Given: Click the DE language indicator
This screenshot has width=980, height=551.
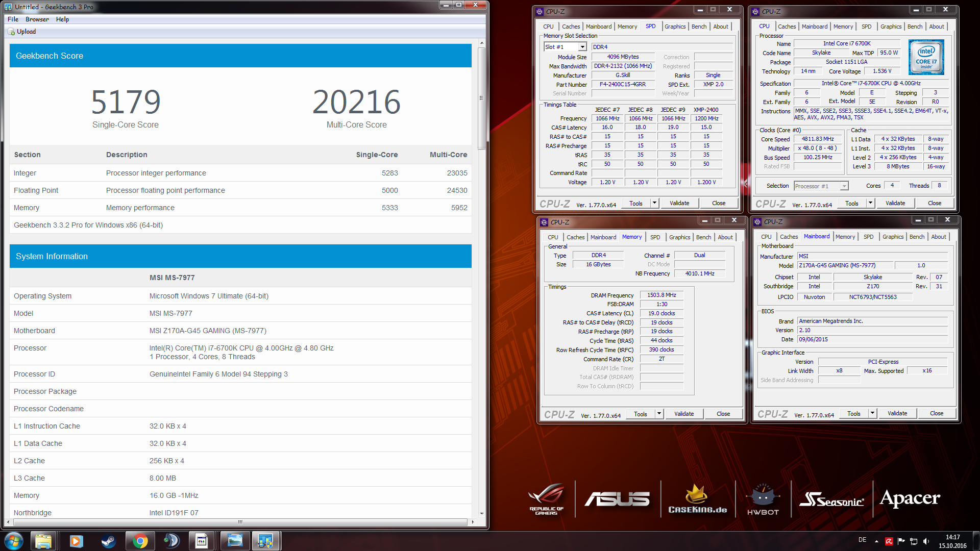Looking at the screenshot, I should click(x=863, y=540).
